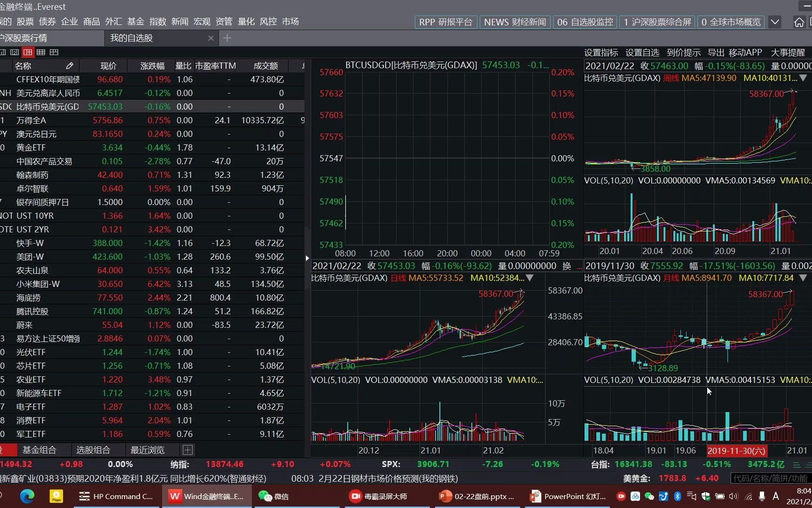Image resolution: width=812 pixels, height=508 pixels.
Task: Open the 量化 menu
Action: pyautogui.click(x=246, y=22)
